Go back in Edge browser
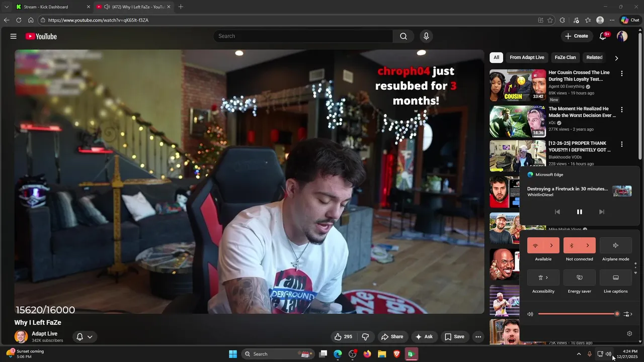This screenshot has width=644, height=362. click(7, 20)
